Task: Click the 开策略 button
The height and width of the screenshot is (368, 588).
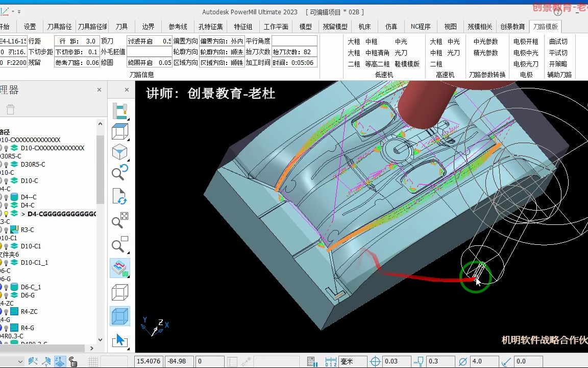Action: tap(558, 64)
